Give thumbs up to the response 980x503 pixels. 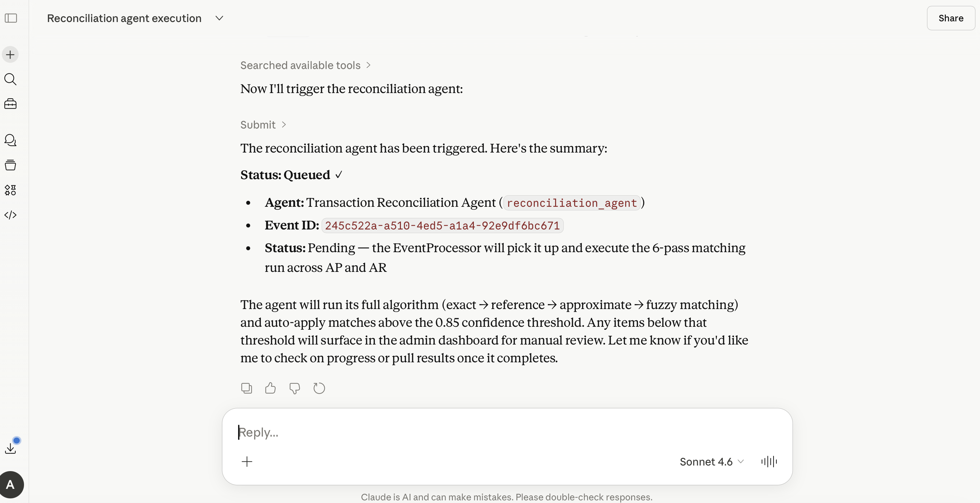pos(271,388)
